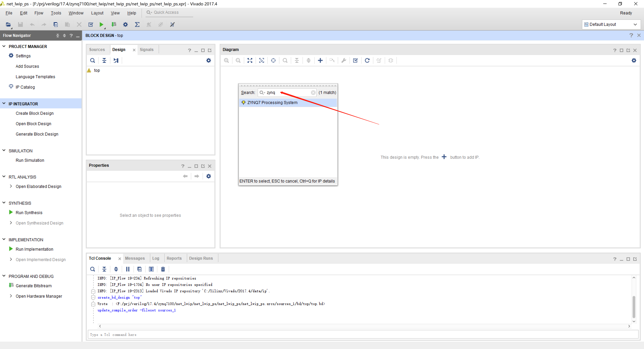This screenshot has height=349, width=644.
Task: Click the filter/hierarchy icon in Sources panel
Action: click(x=116, y=60)
